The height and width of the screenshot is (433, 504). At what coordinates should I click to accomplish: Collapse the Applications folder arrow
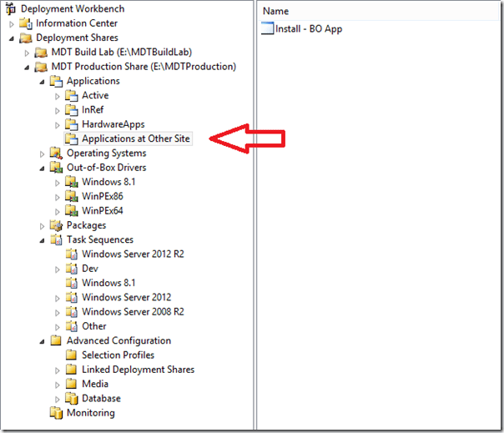[x=42, y=82]
